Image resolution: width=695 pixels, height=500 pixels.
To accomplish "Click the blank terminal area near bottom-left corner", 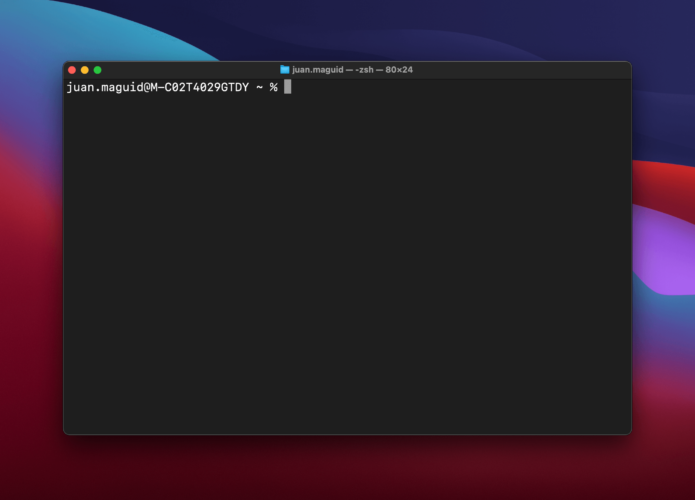I will click(x=85, y=420).
